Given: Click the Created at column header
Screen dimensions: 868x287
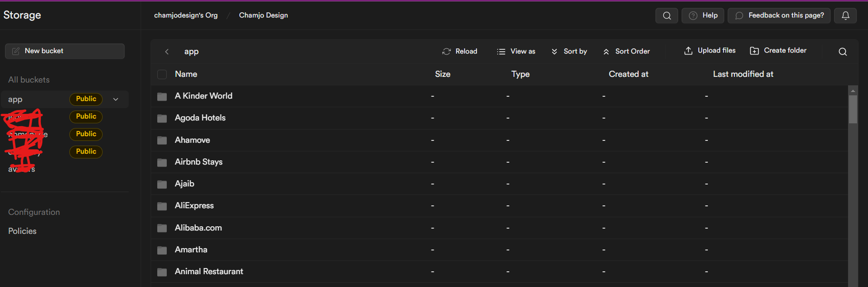Looking at the screenshot, I should click(628, 74).
